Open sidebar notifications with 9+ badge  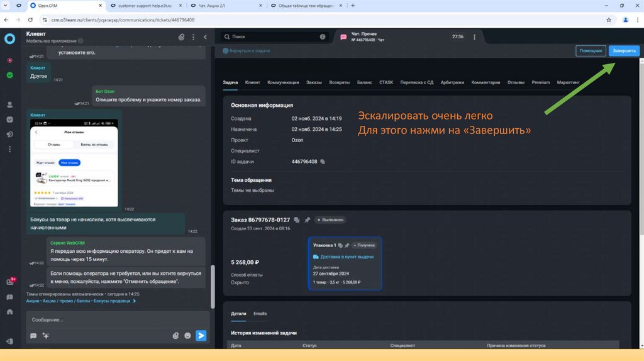coord(9,282)
